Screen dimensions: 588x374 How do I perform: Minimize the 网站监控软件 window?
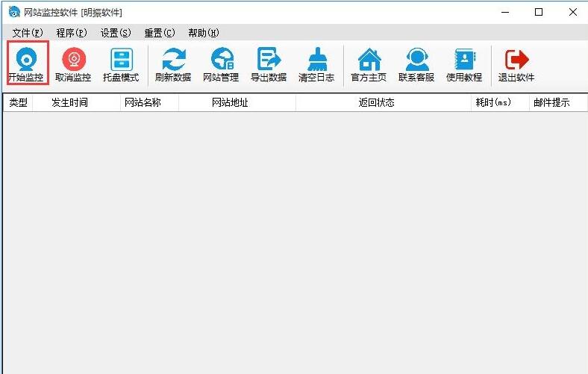[x=505, y=13]
